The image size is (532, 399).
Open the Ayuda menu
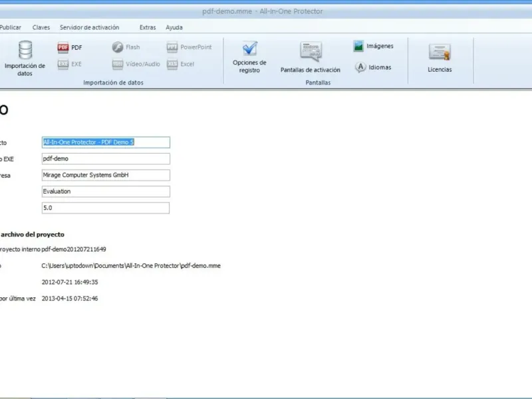coord(174,27)
